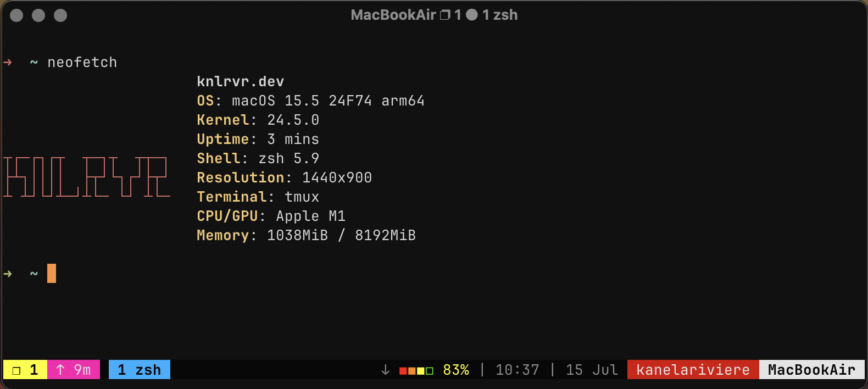Open the tmux session list via number 1

click(34, 369)
